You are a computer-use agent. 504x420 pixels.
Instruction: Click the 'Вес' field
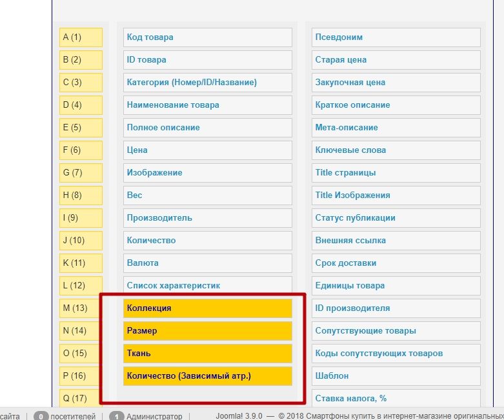click(208, 195)
